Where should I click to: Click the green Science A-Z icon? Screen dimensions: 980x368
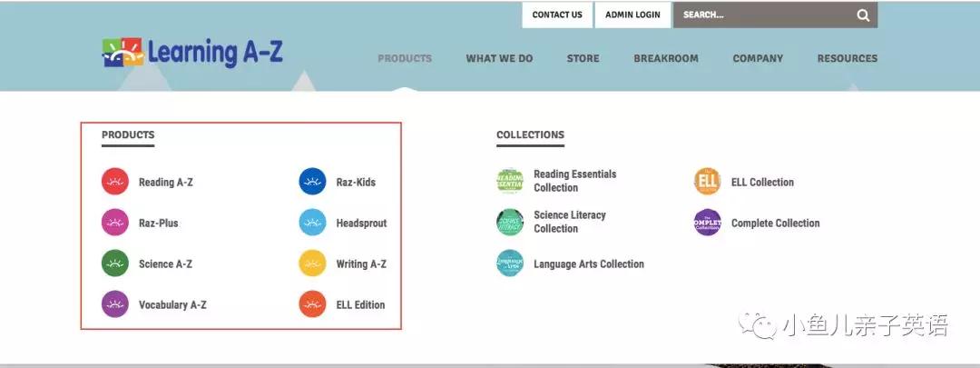pyautogui.click(x=115, y=264)
